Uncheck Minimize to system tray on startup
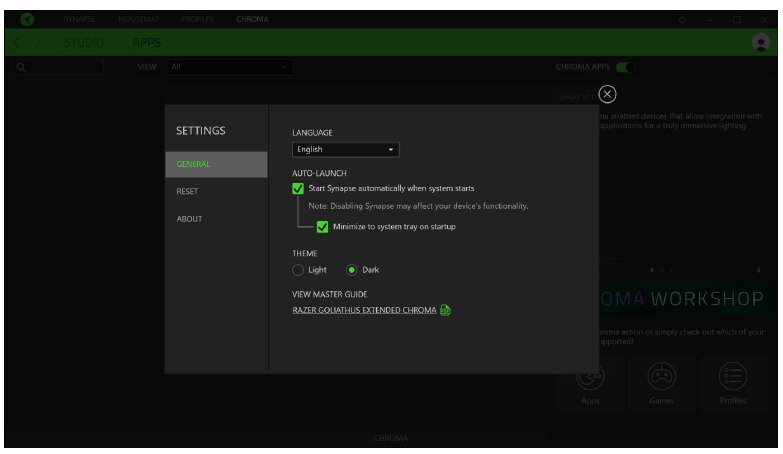 pyautogui.click(x=322, y=227)
